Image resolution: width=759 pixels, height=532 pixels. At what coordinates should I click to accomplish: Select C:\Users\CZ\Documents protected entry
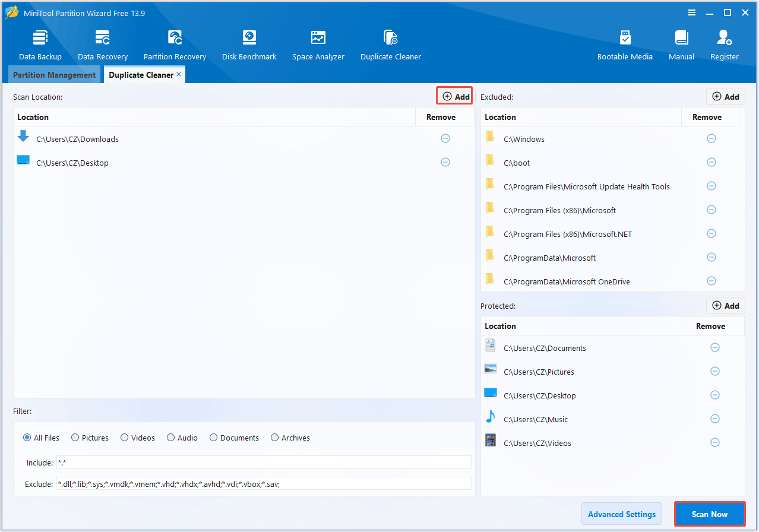[x=613, y=348]
